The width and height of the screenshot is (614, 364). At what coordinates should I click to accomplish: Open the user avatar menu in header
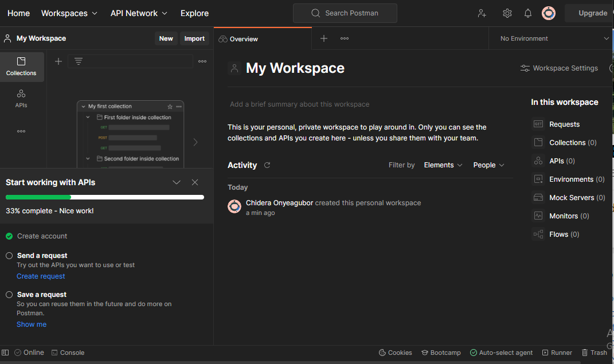549,13
